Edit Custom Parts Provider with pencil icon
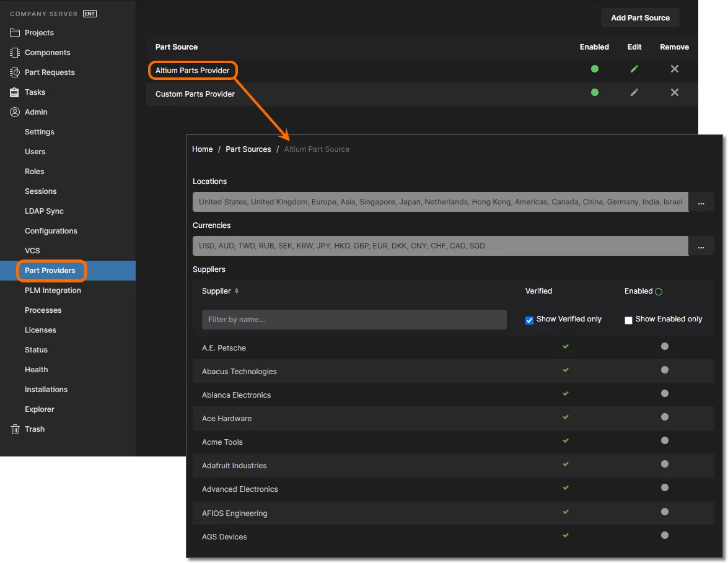Screen dimensions: 728x563 (634, 92)
